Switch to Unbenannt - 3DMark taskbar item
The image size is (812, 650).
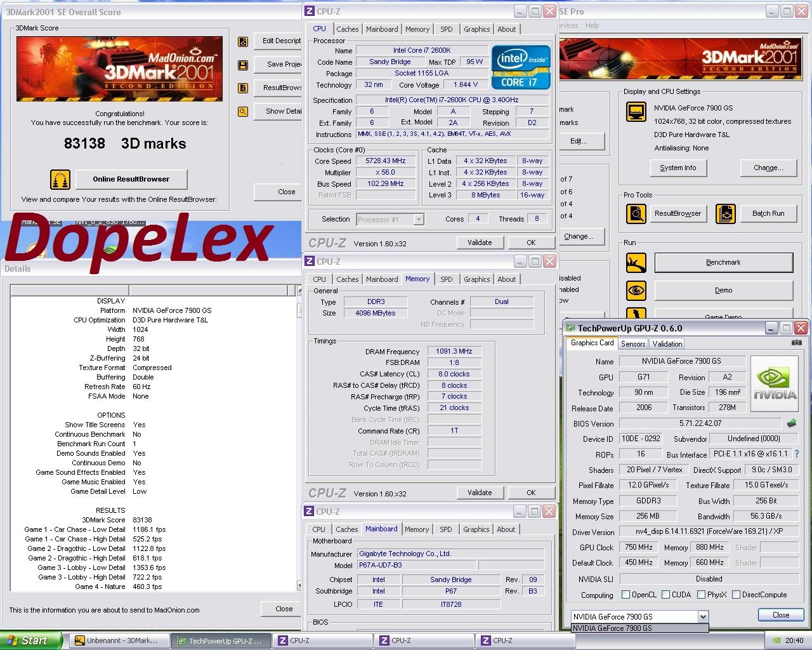click(x=119, y=640)
